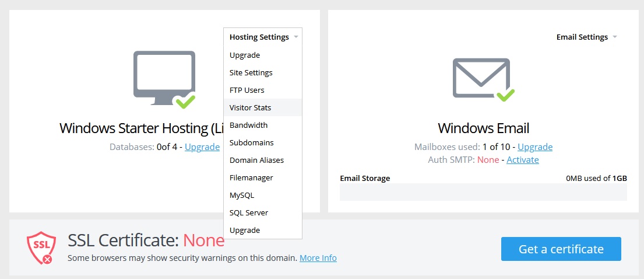Screen dimensions: 644x279
Task: Open Filemanager from the menu
Action: click(x=263, y=178)
